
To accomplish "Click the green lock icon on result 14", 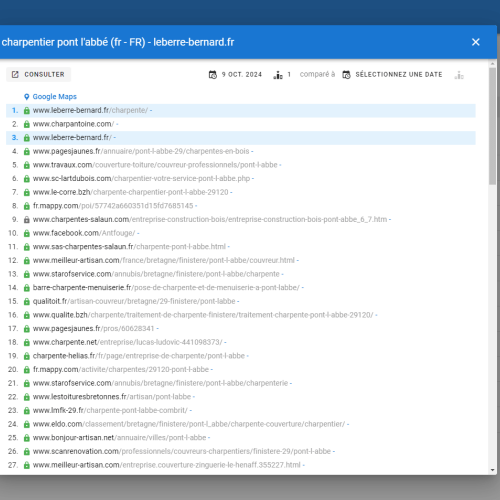I will click(27, 288).
